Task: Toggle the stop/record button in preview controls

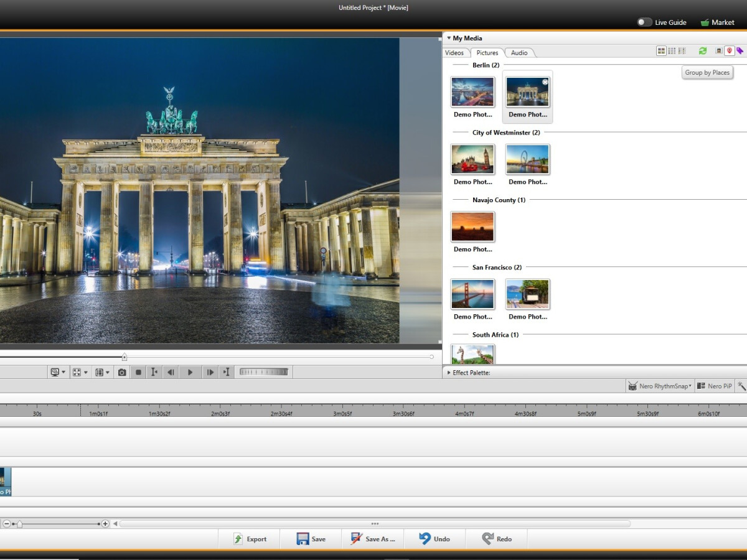Action: [138, 371]
